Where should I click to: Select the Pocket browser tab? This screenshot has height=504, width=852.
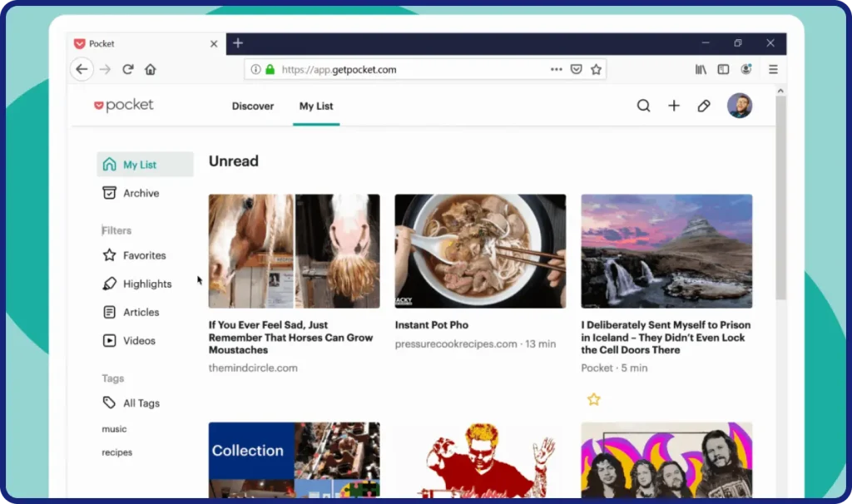(146, 43)
